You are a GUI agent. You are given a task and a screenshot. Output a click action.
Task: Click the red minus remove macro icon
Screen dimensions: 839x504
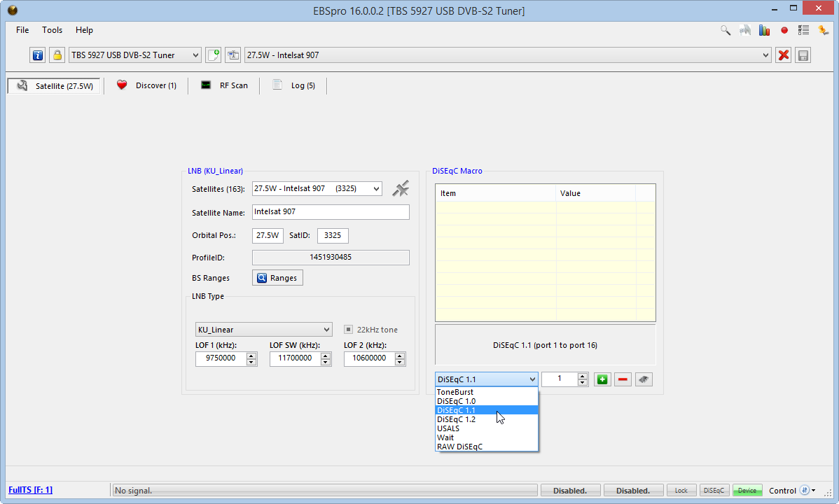click(x=622, y=379)
